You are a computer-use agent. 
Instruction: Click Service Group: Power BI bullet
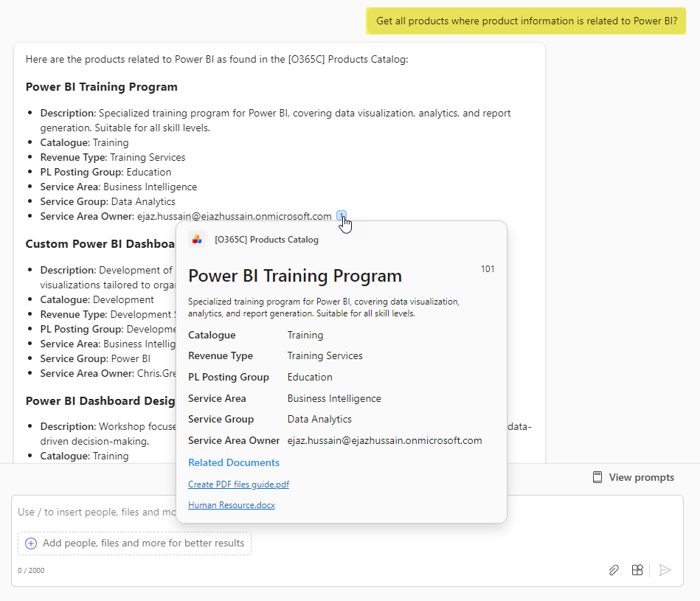coord(95,358)
